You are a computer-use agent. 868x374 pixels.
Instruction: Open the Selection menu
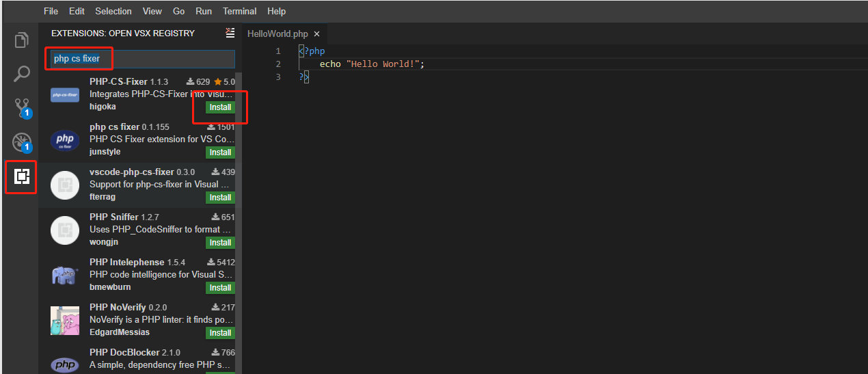(x=113, y=11)
